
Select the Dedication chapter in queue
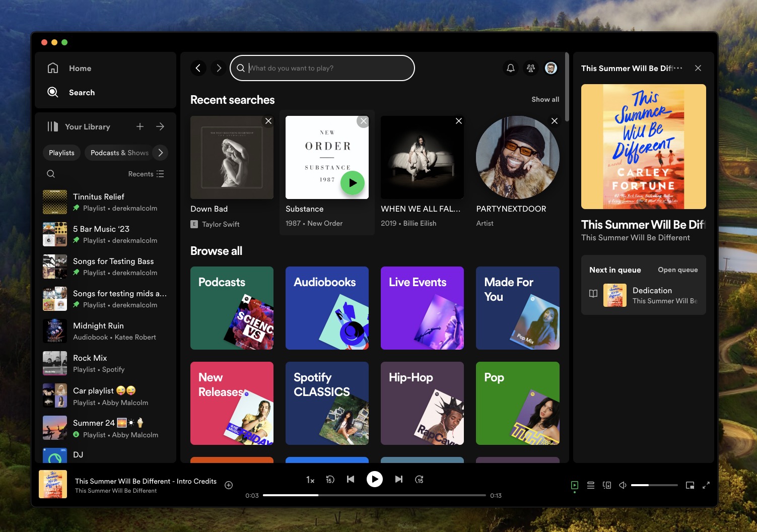point(644,295)
